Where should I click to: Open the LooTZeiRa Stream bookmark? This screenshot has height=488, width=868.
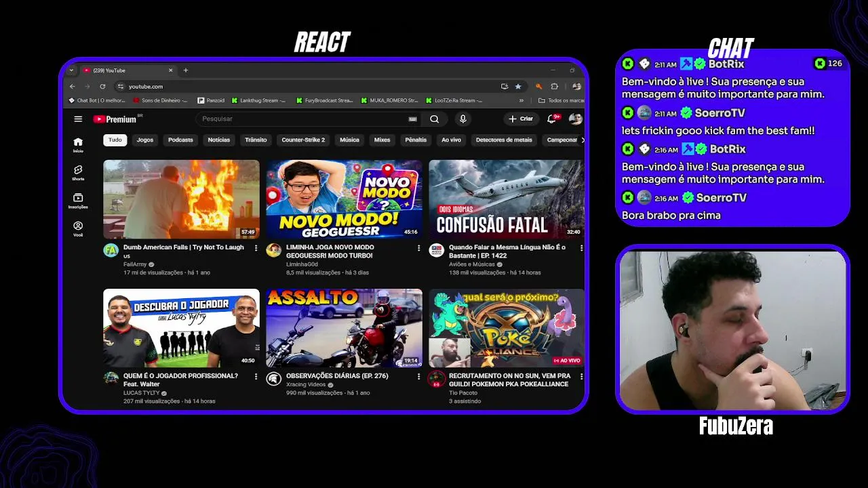point(454,100)
